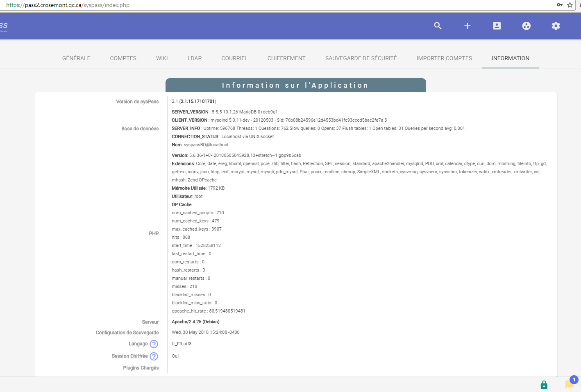Click the group management icon in header
The height and width of the screenshot is (392, 581).
pos(526,26)
